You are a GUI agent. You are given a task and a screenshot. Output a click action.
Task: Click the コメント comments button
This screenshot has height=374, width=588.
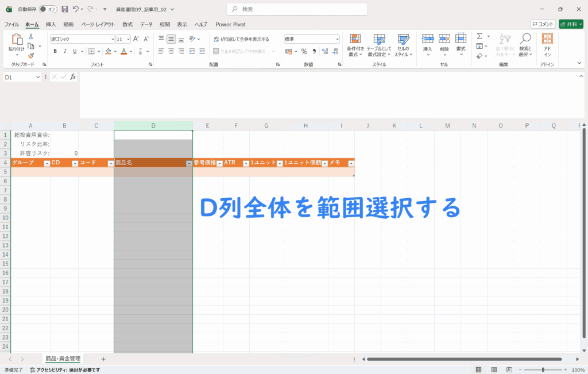click(x=543, y=24)
